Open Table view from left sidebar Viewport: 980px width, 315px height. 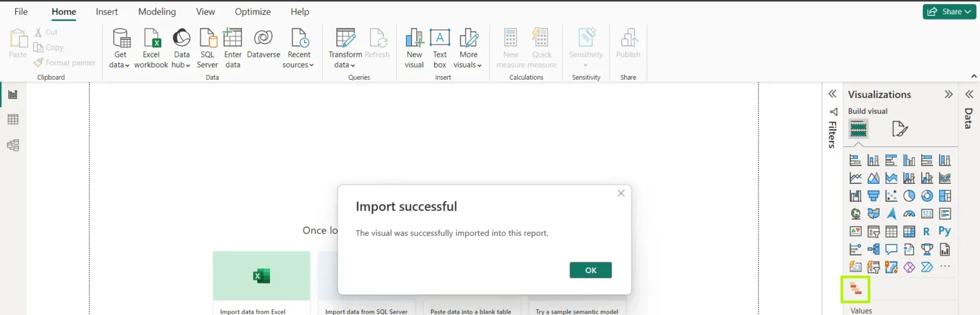13,120
